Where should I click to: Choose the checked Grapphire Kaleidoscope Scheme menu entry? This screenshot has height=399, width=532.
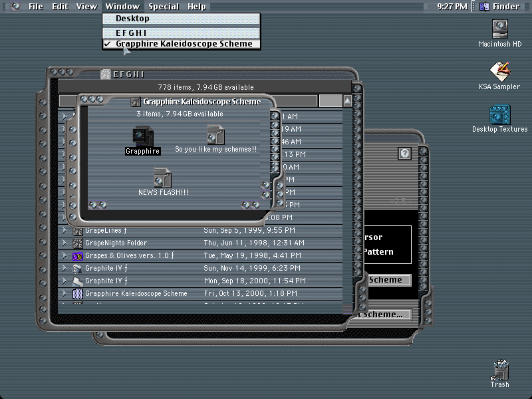coord(181,44)
